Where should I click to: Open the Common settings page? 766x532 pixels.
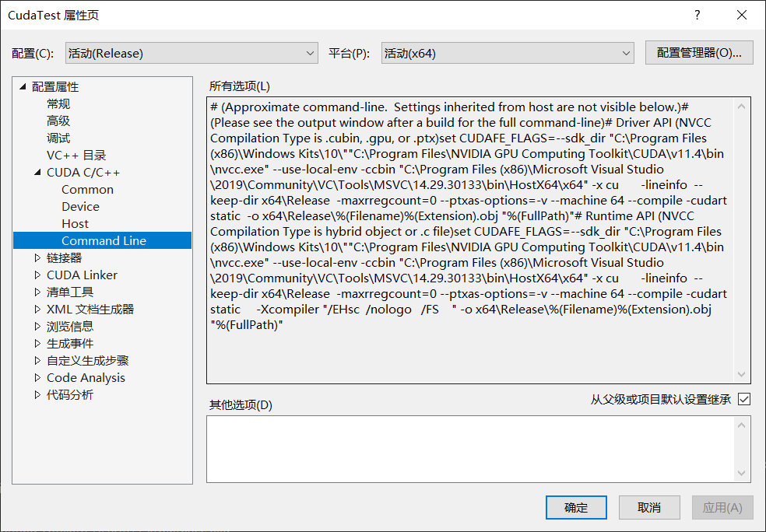click(87, 189)
